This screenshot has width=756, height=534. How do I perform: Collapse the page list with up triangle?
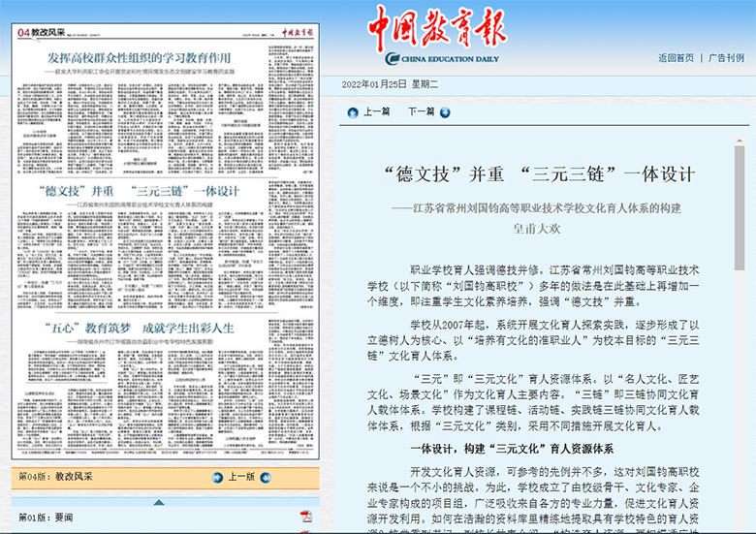pyautogui.click(x=159, y=502)
